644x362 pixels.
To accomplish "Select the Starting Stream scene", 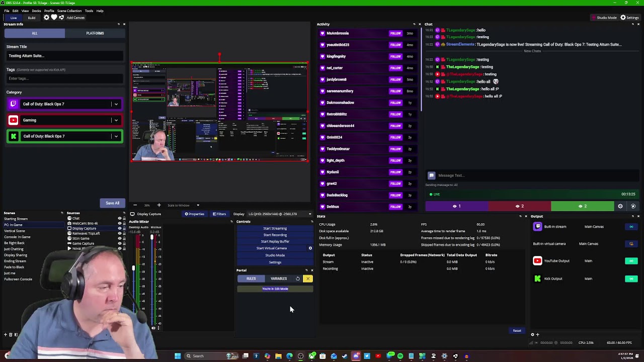I will tap(16, 219).
